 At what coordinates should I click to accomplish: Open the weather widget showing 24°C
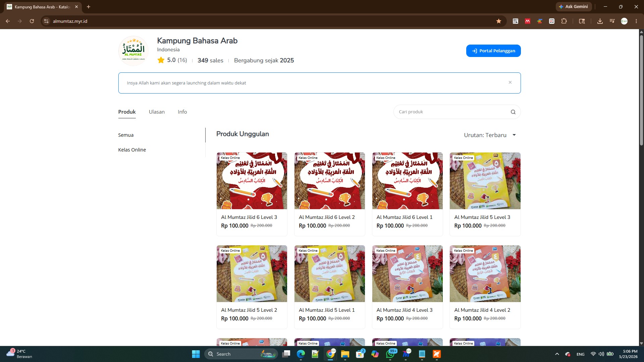[x=19, y=354]
